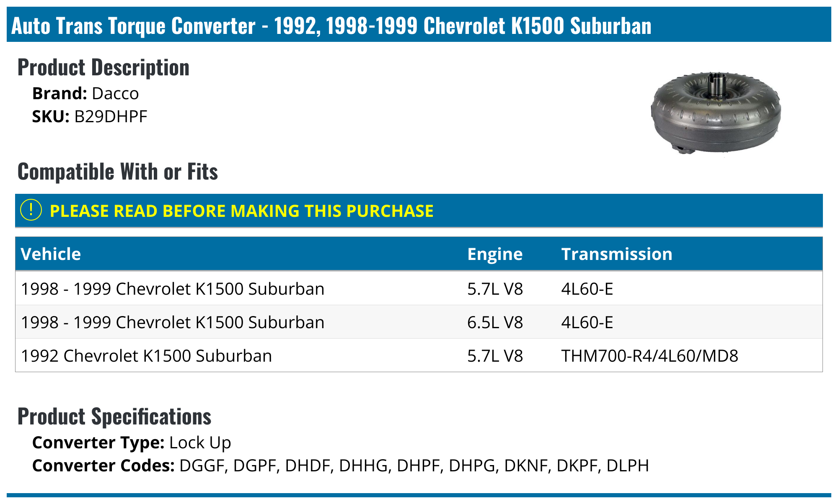Click the DLPH converter code
This screenshot has width=838, height=504.
[x=627, y=465]
